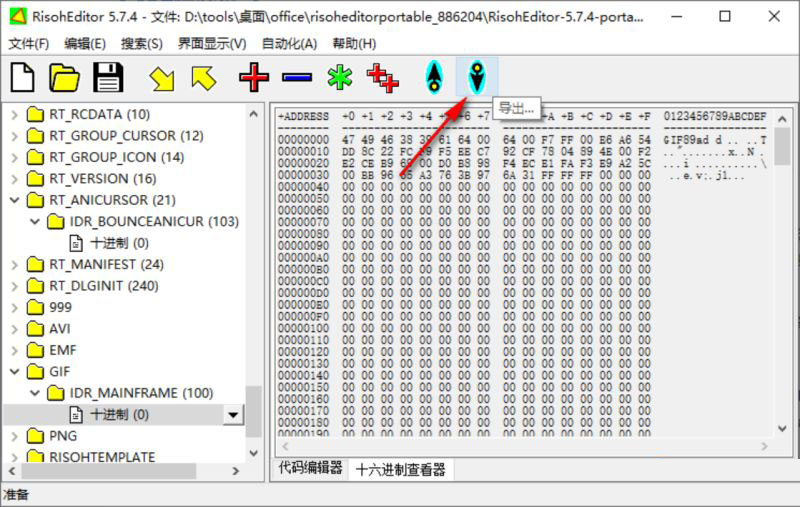This screenshot has height=507, width=800.
Task: Create a new file with blank page icon
Action: click(23, 78)
